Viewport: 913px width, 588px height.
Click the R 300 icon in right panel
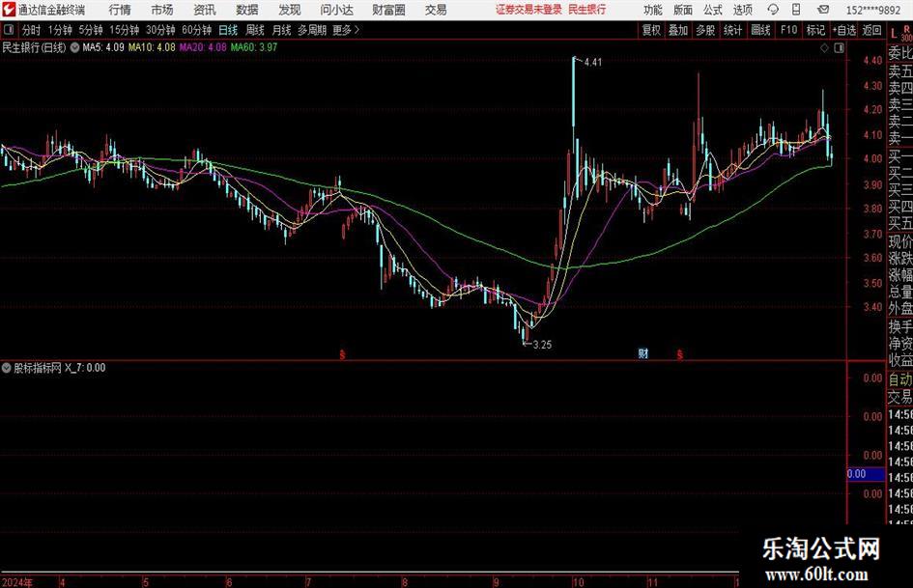(906, 33)
